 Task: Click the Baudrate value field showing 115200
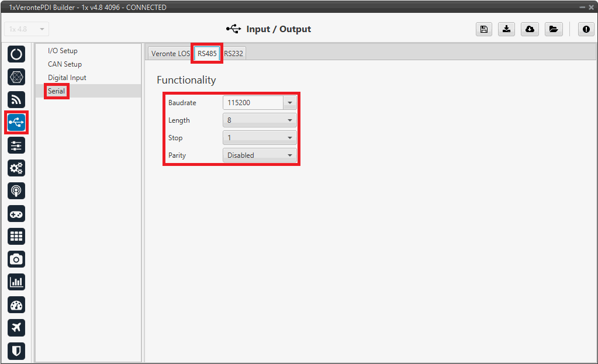click(253, 103)
